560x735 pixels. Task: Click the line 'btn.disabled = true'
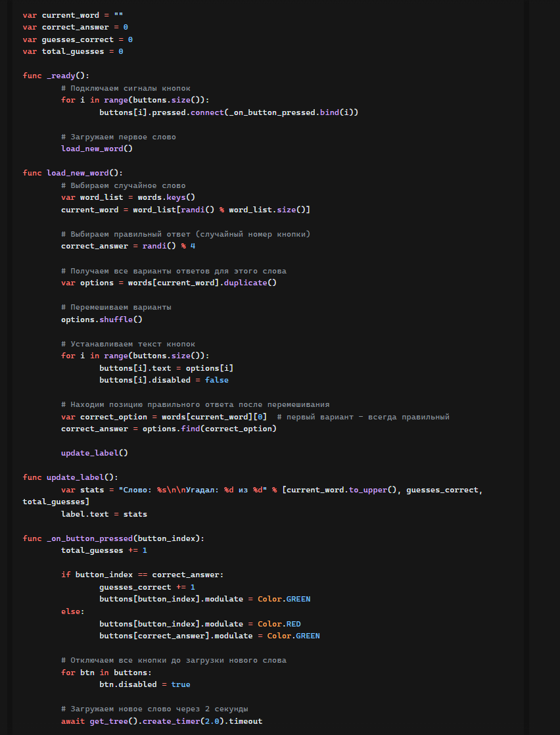tap(145, 685)
